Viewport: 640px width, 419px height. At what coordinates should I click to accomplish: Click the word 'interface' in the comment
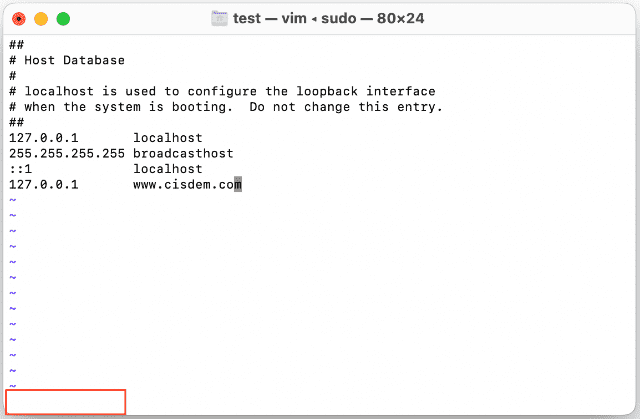pyautogui.click(x=400, y=91)
